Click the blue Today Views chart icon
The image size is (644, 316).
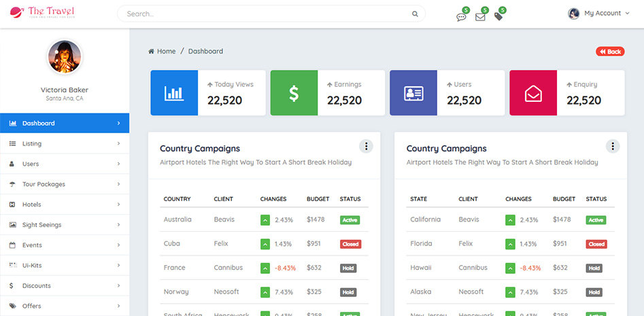click(x=174, y=93)
